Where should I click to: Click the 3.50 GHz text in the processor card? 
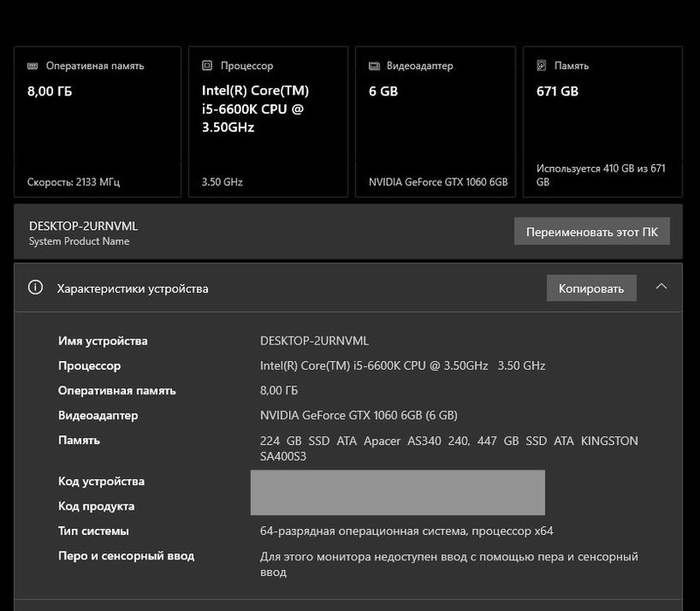222,182
